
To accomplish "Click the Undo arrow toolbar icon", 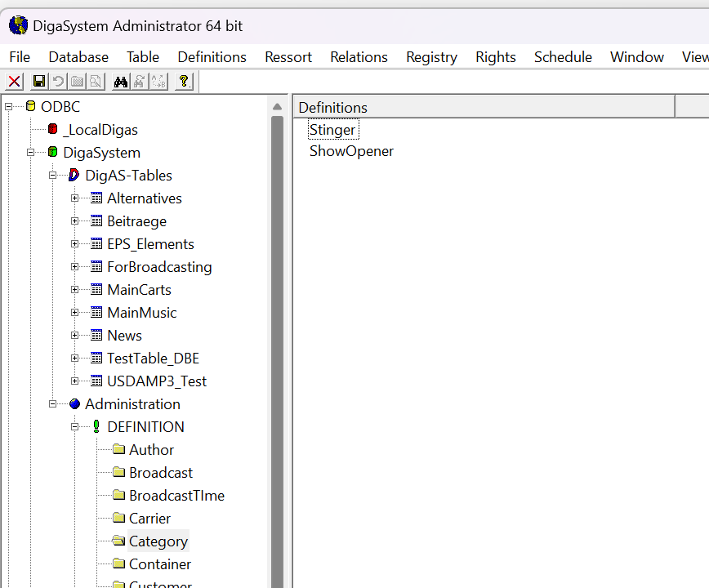I will click(x=56, y=81).
